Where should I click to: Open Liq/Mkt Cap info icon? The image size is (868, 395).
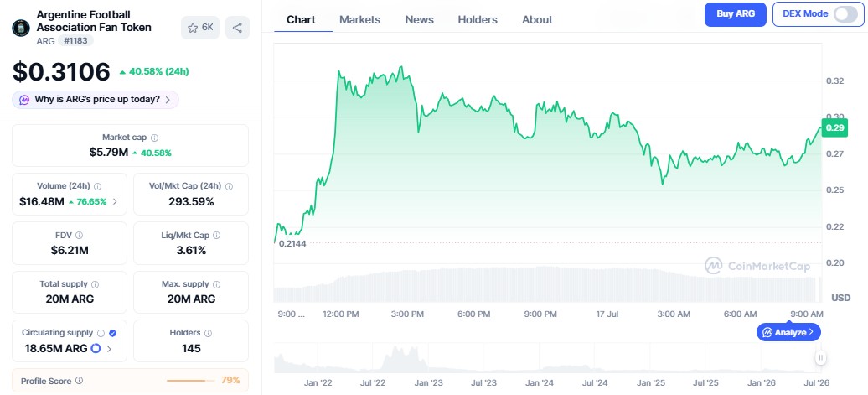tap(216, 235)
